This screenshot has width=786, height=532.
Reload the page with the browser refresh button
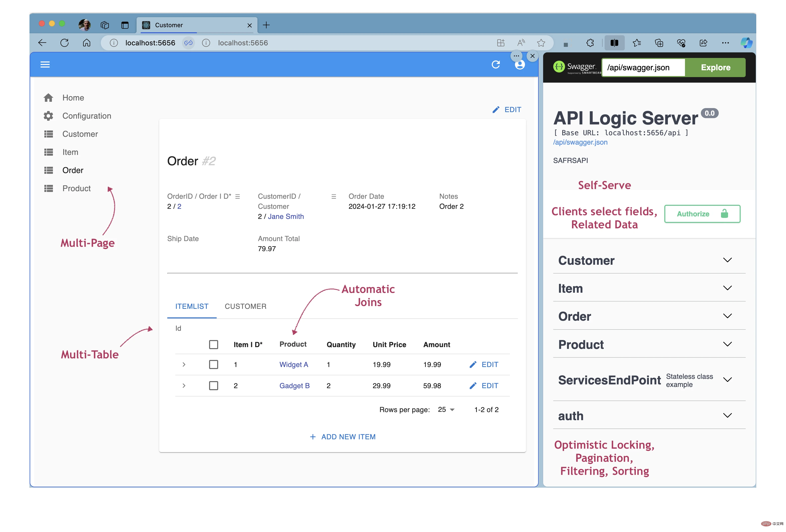click(64, 43)
